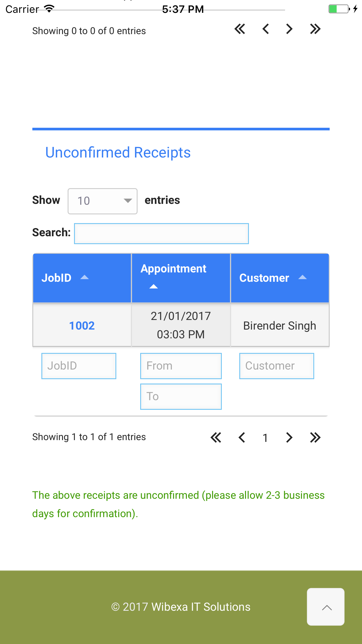Click next page arrow in top pagination
This screenshot has width=362, height=644.
[x=289, y=29]
